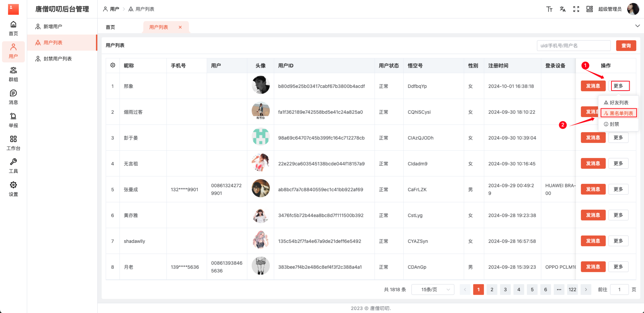Image resolution: width=644 pixels, height=313 pixels.
Task: Open the 工具 wrench icon
Action: [x=13, y=166]
